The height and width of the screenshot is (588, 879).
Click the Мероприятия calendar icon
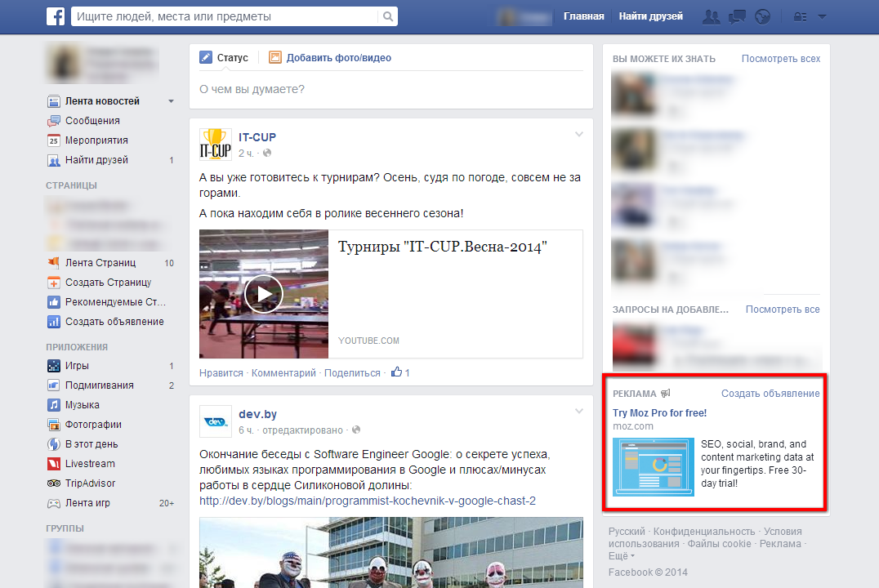pyautogui.click(x=54, y=140)
